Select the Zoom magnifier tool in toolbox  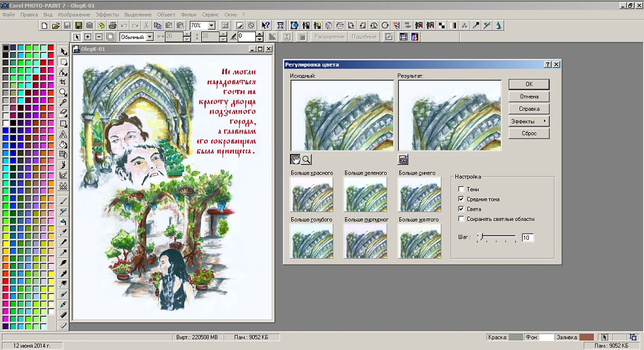(x=64, y=93)
